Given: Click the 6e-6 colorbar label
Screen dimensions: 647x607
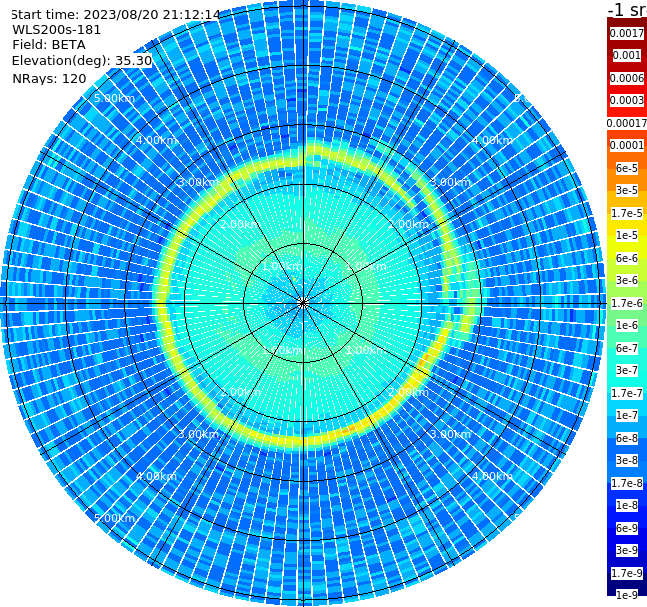Looking at the screenshot, I should 627,258.
